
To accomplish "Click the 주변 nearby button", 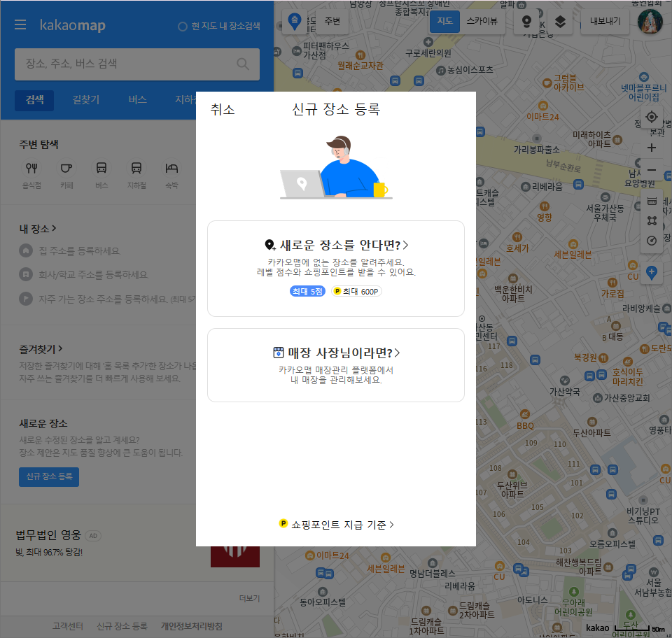I will click(332, 21).
